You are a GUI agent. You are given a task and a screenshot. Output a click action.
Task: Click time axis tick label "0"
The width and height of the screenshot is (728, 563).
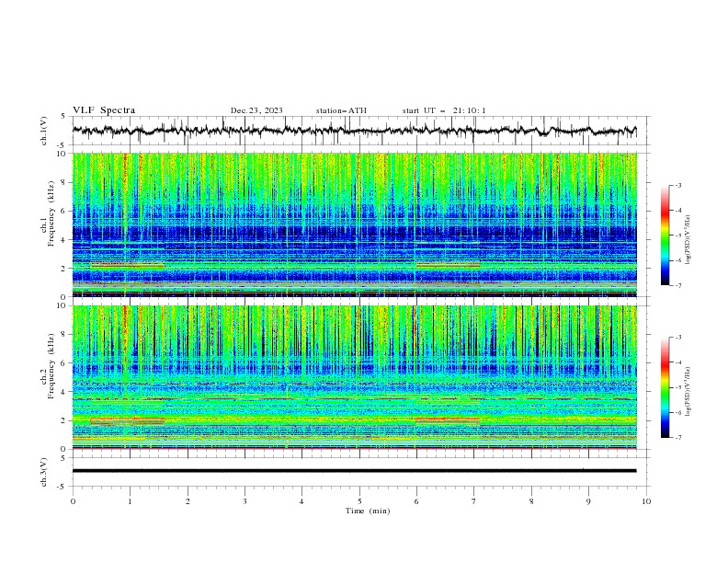[x=73, y=501]
